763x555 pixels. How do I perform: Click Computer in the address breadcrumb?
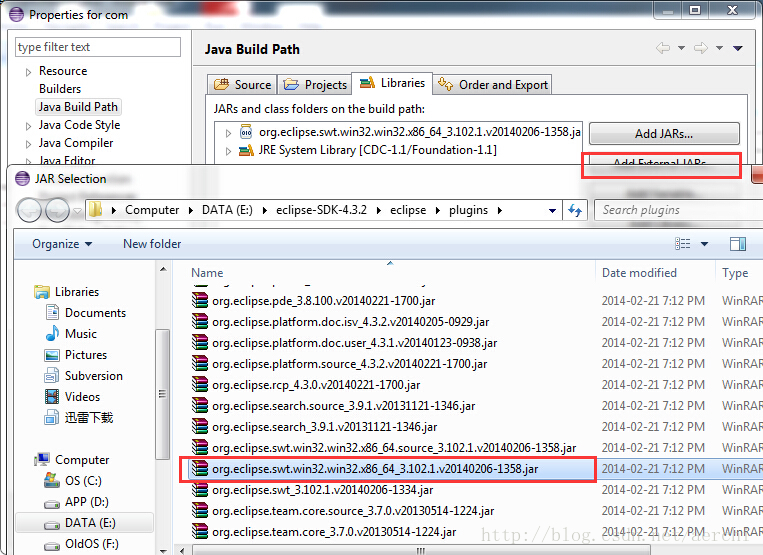[152, 210]
